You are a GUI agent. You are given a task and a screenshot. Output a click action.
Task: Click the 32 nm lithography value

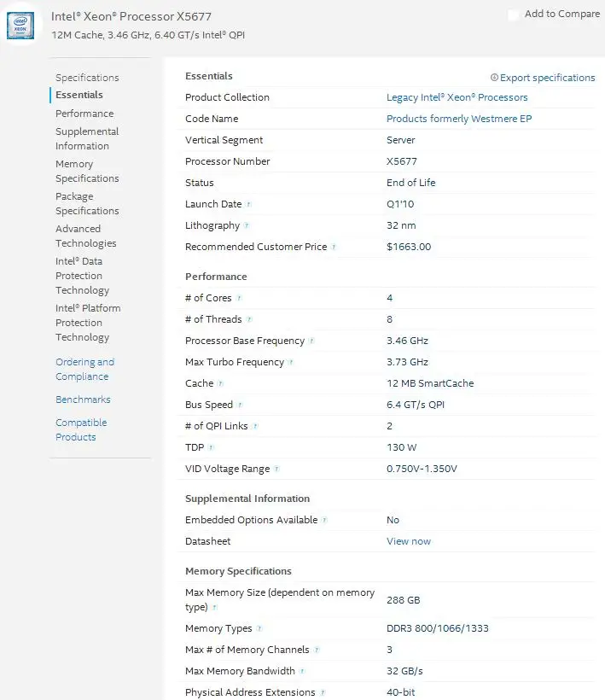pos(401,225)
